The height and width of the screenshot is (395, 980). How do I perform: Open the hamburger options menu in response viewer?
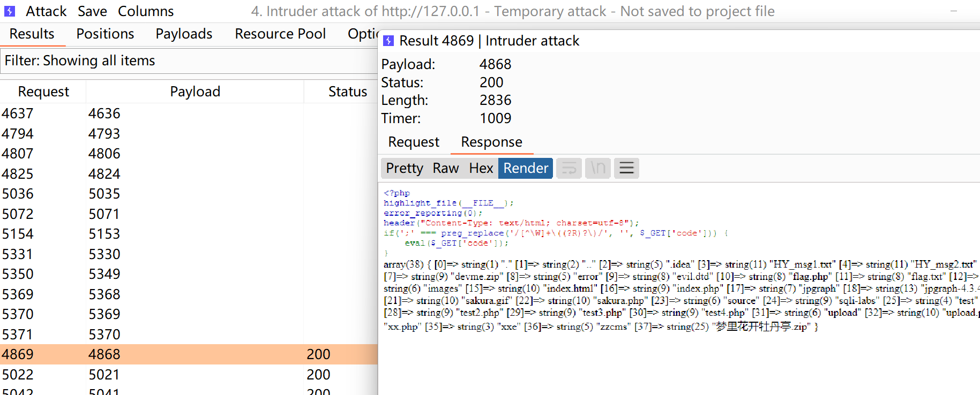[626, 168]
